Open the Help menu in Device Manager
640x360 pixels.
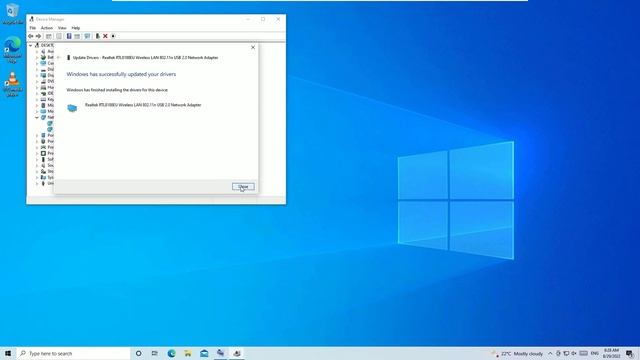(x=76, y=28)
